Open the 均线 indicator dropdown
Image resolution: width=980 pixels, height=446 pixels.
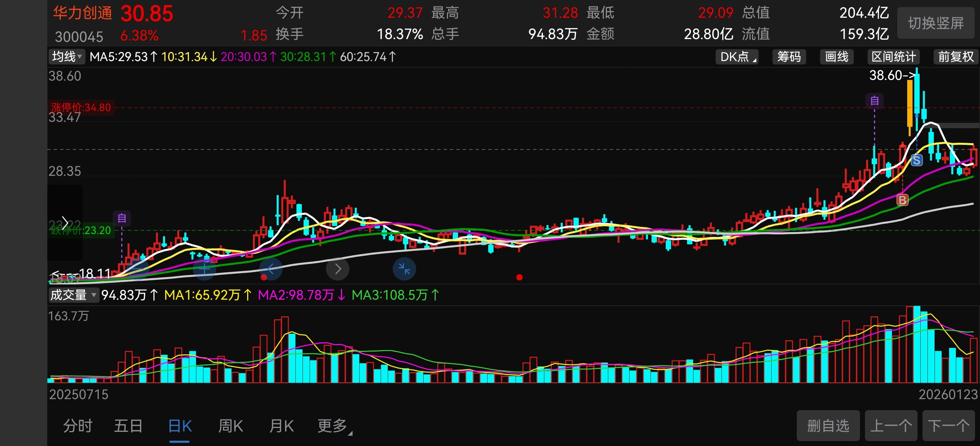(67, 57)
